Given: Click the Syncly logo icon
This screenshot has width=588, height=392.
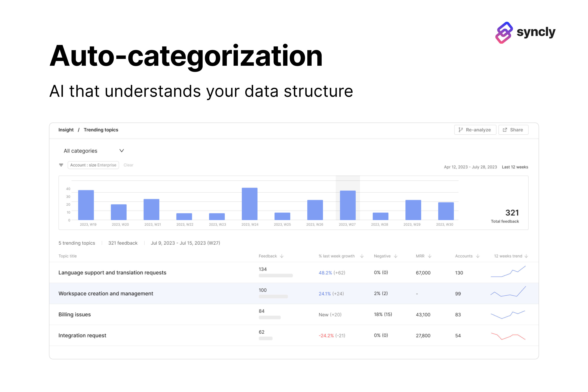Looking at the screenshot, I should point(504,33).
